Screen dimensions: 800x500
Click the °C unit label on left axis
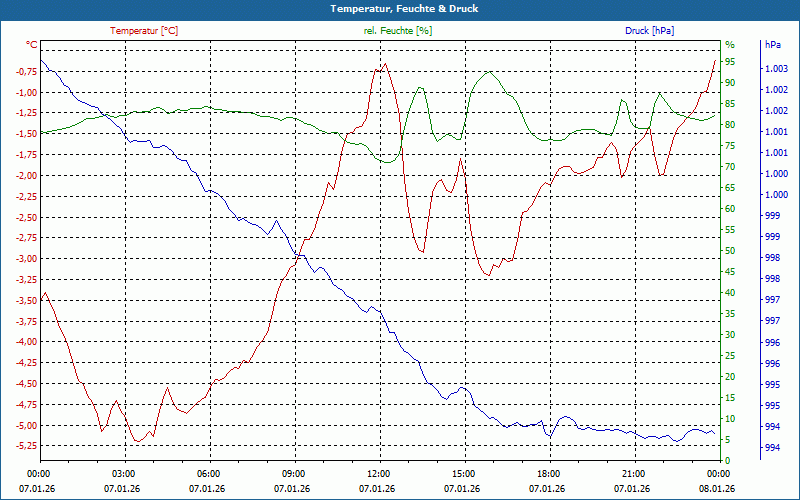[x=32, y=45]
